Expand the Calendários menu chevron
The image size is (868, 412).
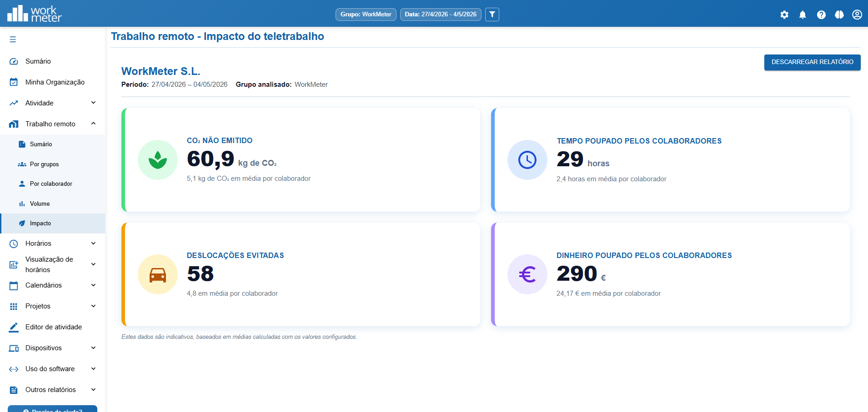[93, 285]
